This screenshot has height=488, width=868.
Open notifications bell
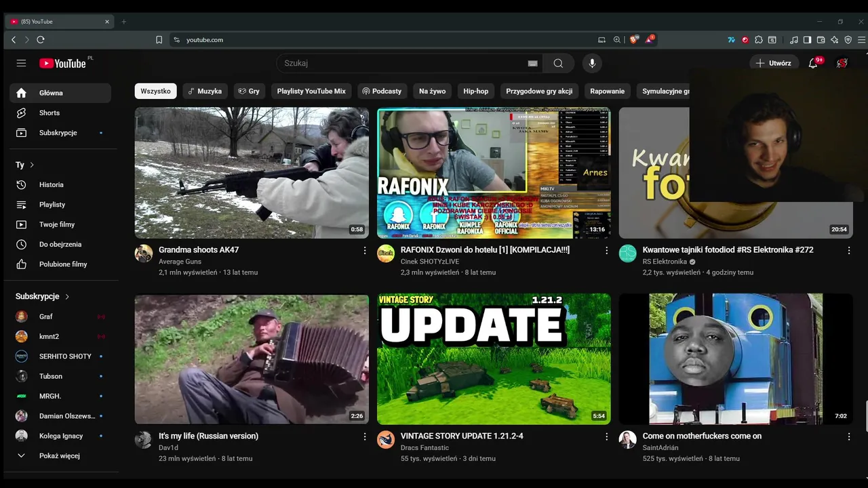[x=813, y=63]
